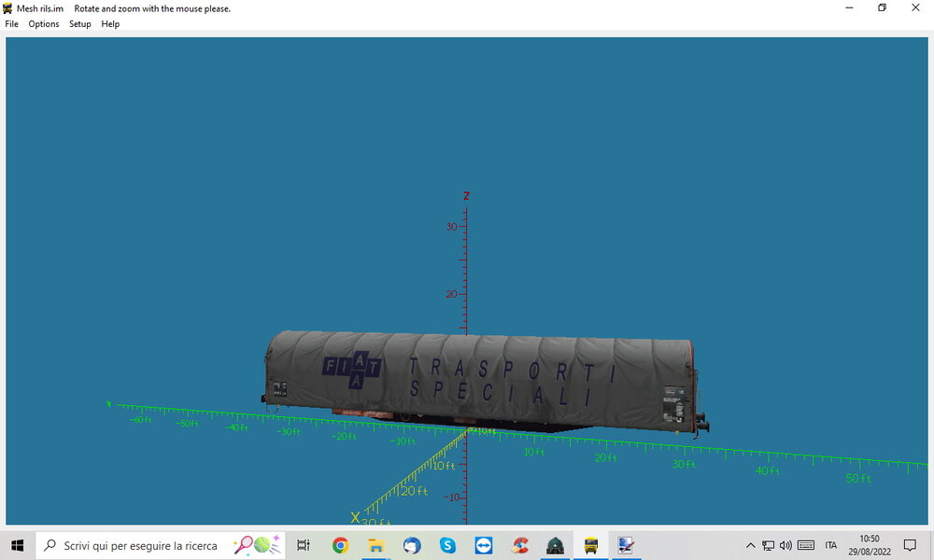Viewport: 934px width, 560px height.
Task: Click the 20 mark on the Z axis
Action: point(452,294)
